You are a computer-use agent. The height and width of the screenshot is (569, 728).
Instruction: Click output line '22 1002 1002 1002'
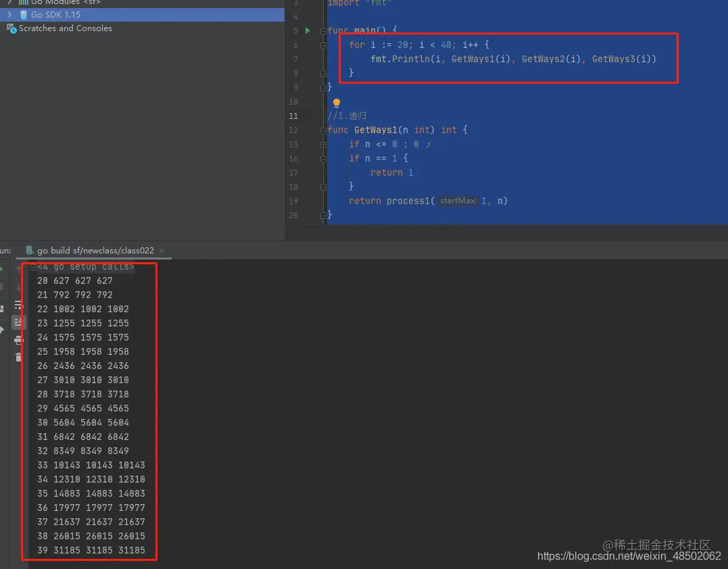(83, 309)
